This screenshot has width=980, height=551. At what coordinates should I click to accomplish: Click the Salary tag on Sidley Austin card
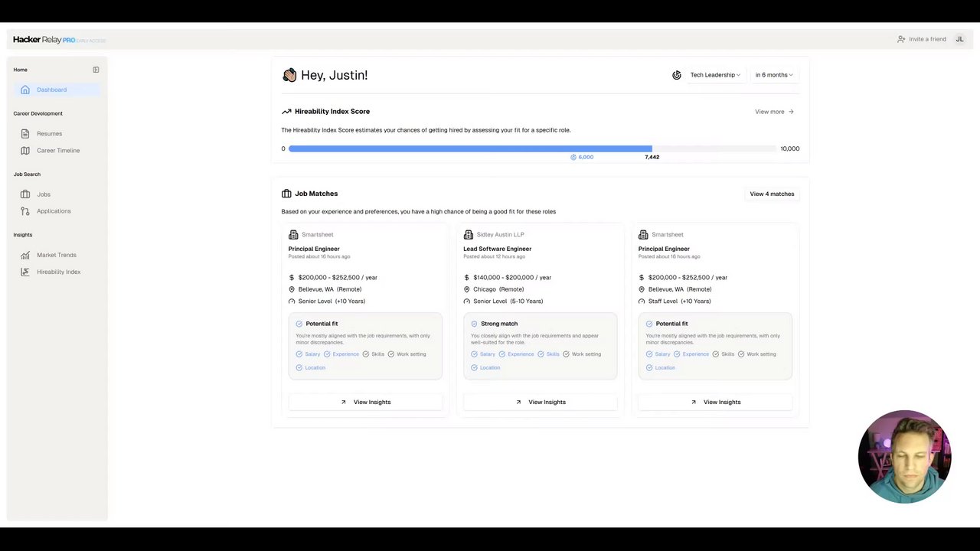pos(483,354)
